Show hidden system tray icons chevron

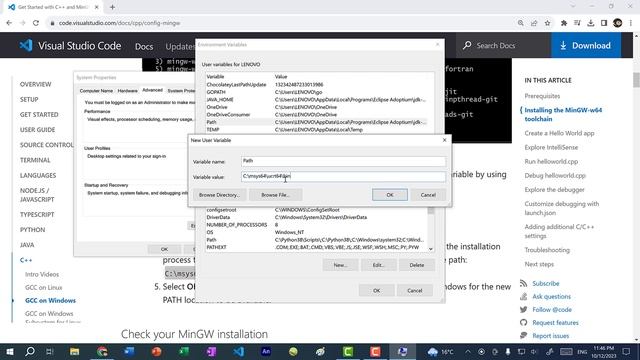468,351
